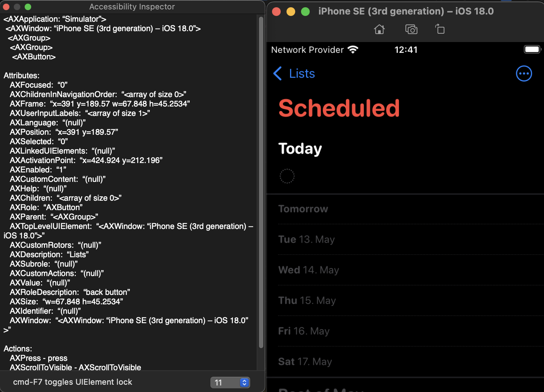Screen dimensions: 544x392
Task: Click the AXChildrenInNavigationOrder attribute line
Action: pyautogui.click(x=98, y=94)
